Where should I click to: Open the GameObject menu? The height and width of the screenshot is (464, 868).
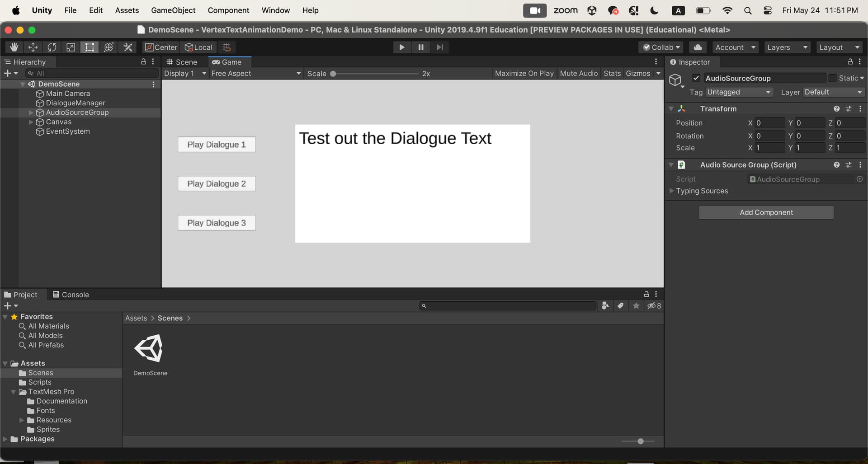coord(173,10)
